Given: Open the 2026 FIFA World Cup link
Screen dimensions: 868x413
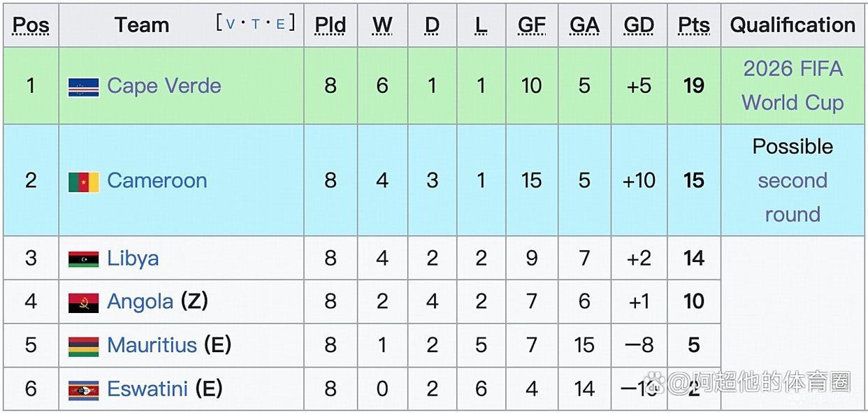Looking at the screenshot, I should [x=793, y=86].
